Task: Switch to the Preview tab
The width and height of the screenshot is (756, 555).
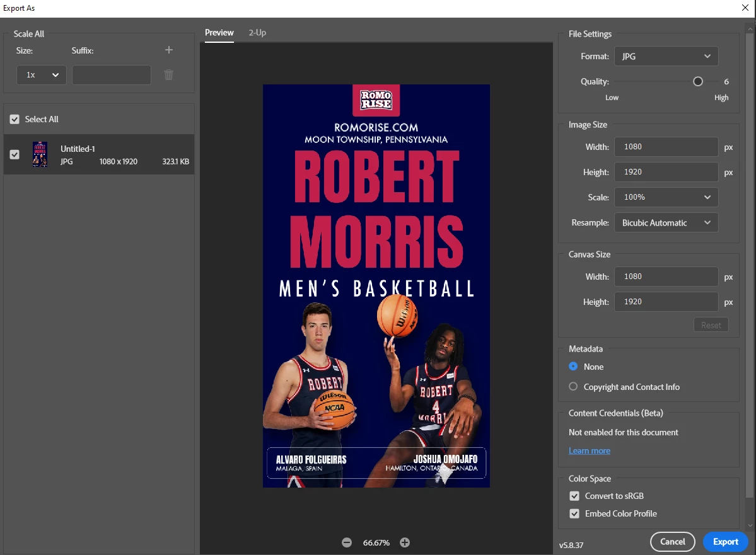Action: point(219,33)
